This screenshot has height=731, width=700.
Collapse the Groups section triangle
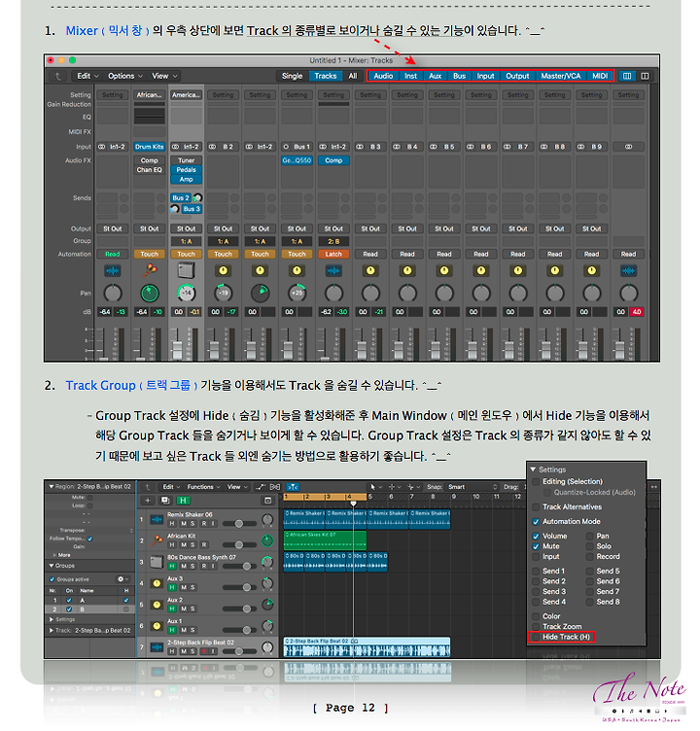click(x=52, y=566)
